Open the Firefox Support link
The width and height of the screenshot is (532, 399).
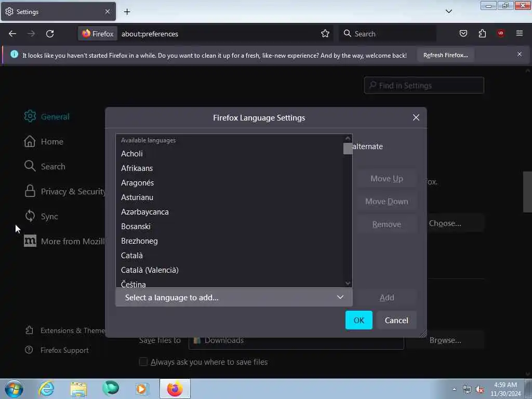tap(57, 350)
